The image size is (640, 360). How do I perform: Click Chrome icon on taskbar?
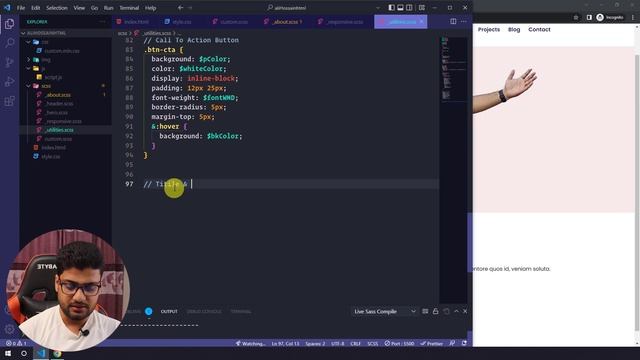[57, 353]
